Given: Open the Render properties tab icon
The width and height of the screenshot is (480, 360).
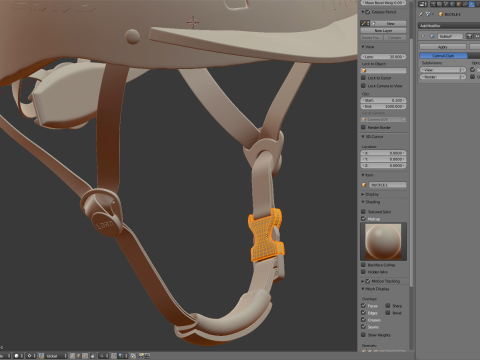Looking at the screenshot, I should (x=433, y=4).
